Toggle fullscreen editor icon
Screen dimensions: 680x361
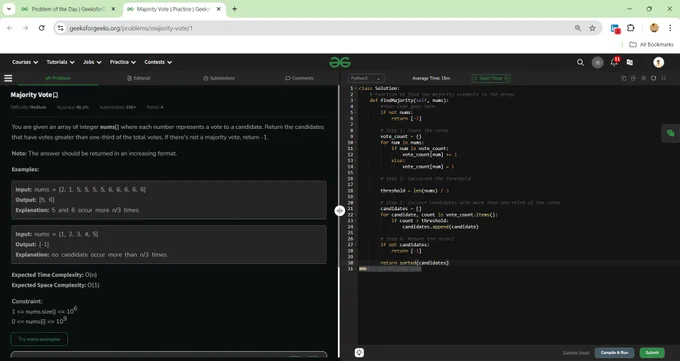pos(663,78)
